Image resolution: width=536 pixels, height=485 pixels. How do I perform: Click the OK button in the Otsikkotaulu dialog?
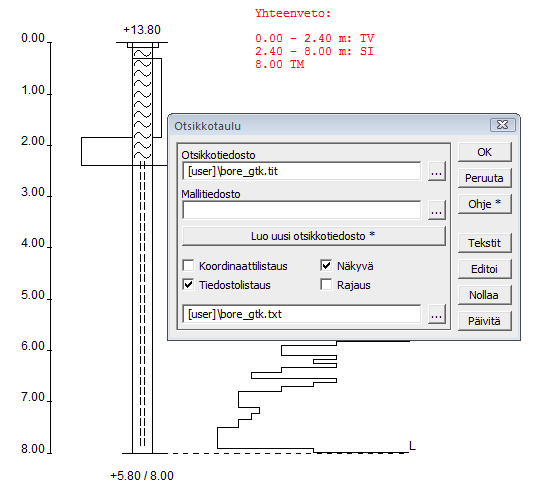[484, 152]
